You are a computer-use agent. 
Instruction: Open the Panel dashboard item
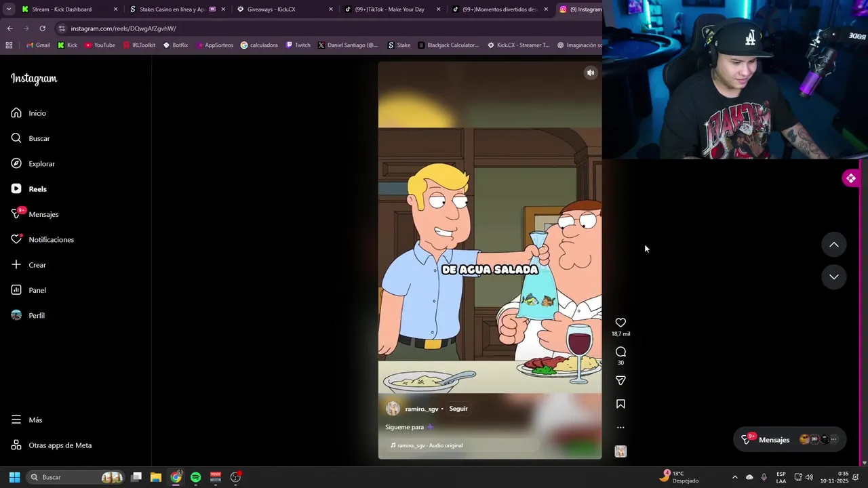(x=28, y=290)
